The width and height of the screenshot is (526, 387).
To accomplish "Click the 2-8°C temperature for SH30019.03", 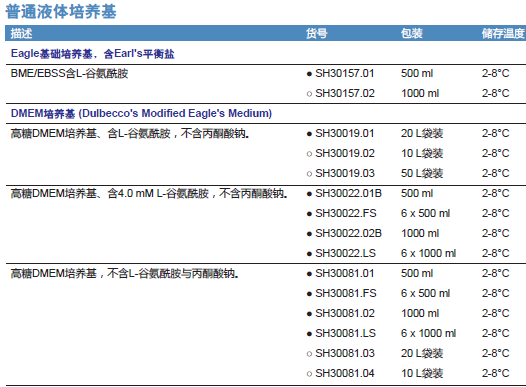I will pos(495,173).
